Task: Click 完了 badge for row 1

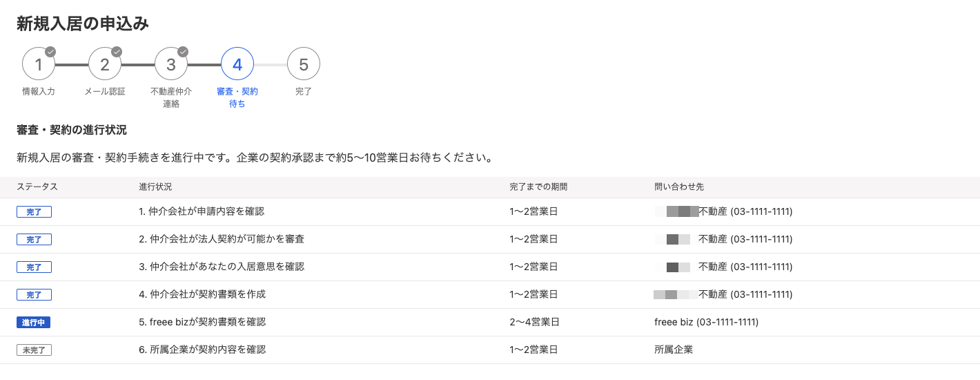Action: (x=34, y=212)
